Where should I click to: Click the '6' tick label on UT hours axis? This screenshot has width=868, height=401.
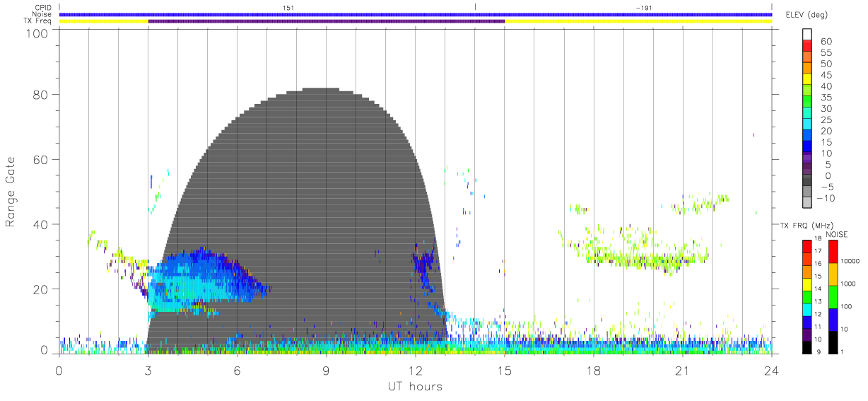click(237, 371)
